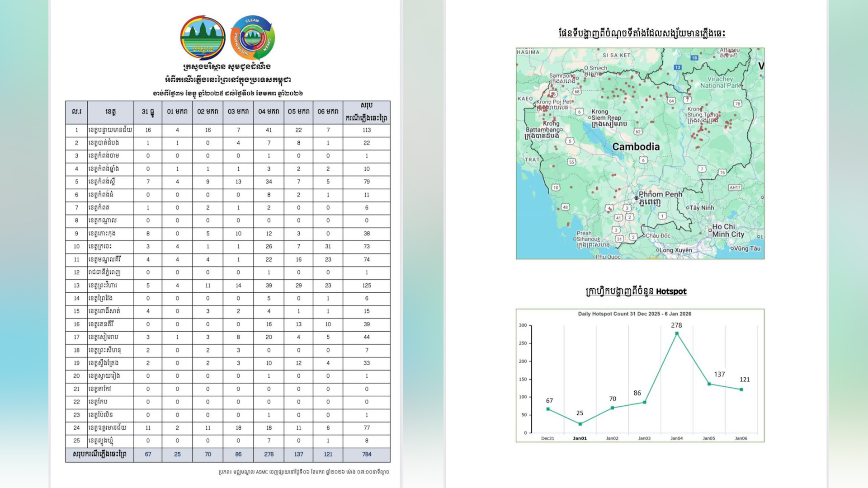The image size is (868, 488).
Task: Click the Jan05 data point labeled 137
Action: click(709, 384)
